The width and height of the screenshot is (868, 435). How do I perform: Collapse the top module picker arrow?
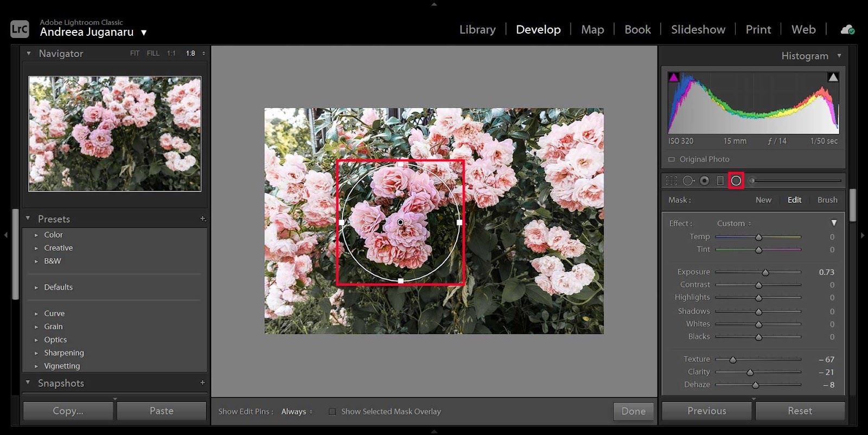pyautogui.click(x=434, y=4)
